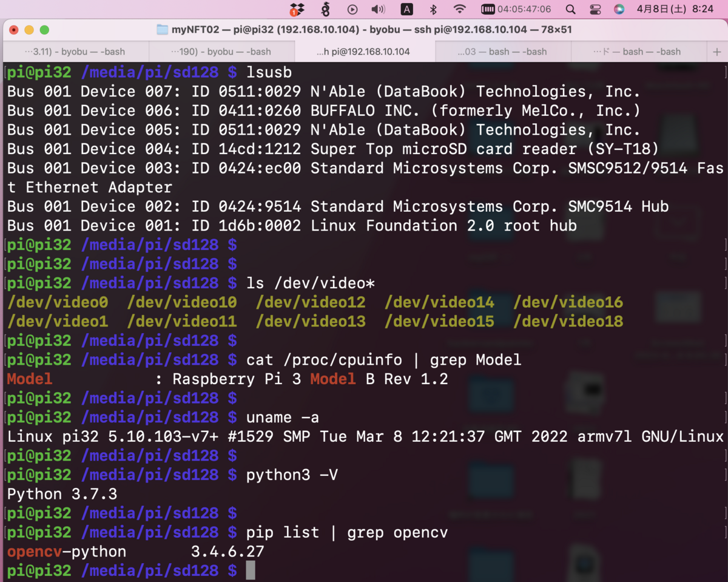728x582 pixels.
Task: Open Spotlight search from the menu bar
Action: pos(571,10)
